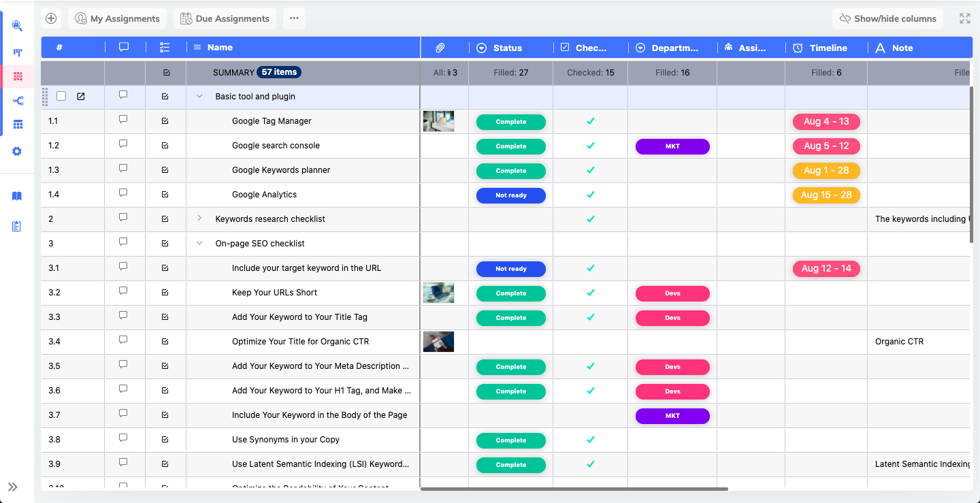Toggle the checklist box for On-page SEO checklist

165,244
